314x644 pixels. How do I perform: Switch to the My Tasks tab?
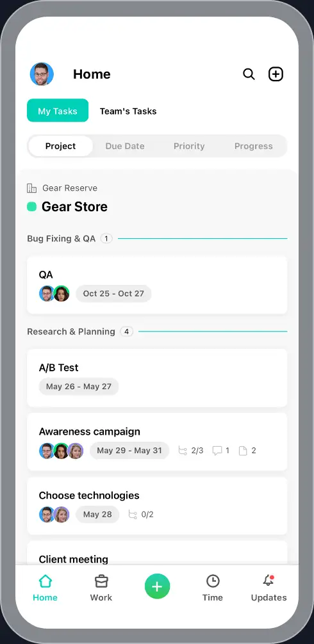(x=58, y=111)
